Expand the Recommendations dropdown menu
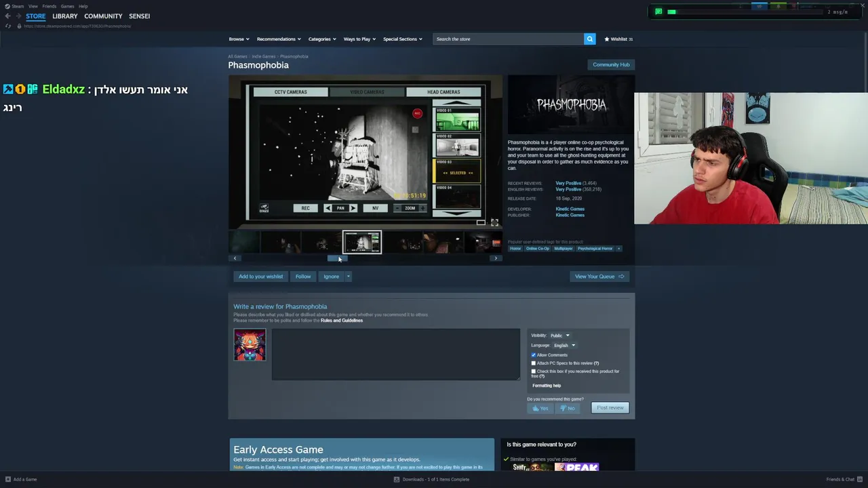This screenshot has height=488, width=868. [x=278, y=39]
